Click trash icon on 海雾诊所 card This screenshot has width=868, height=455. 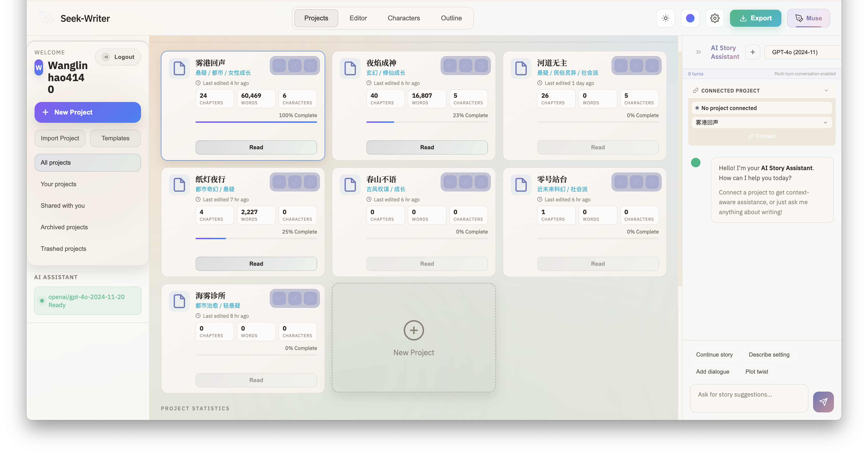(310, 299)
